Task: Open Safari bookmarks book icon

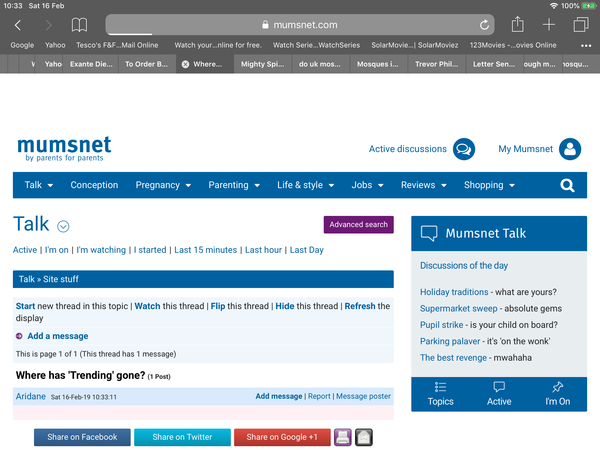Action: click(79, 25)
